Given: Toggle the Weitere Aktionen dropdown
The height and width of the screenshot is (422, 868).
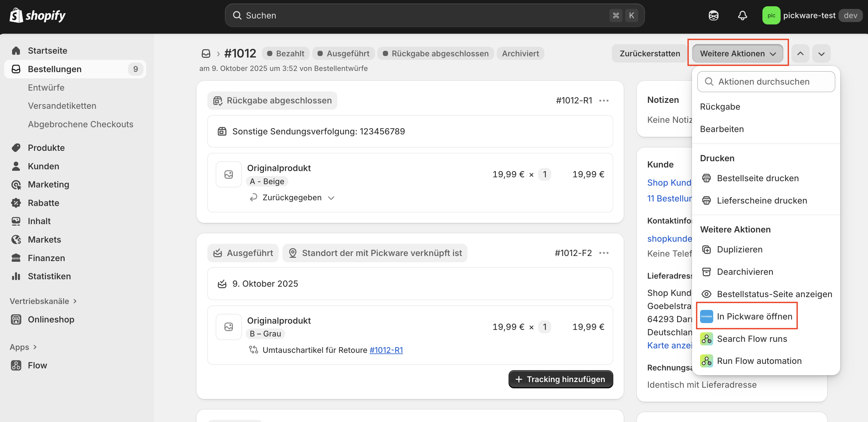Looking at the screenshot, I should click(x=738, y=54).
